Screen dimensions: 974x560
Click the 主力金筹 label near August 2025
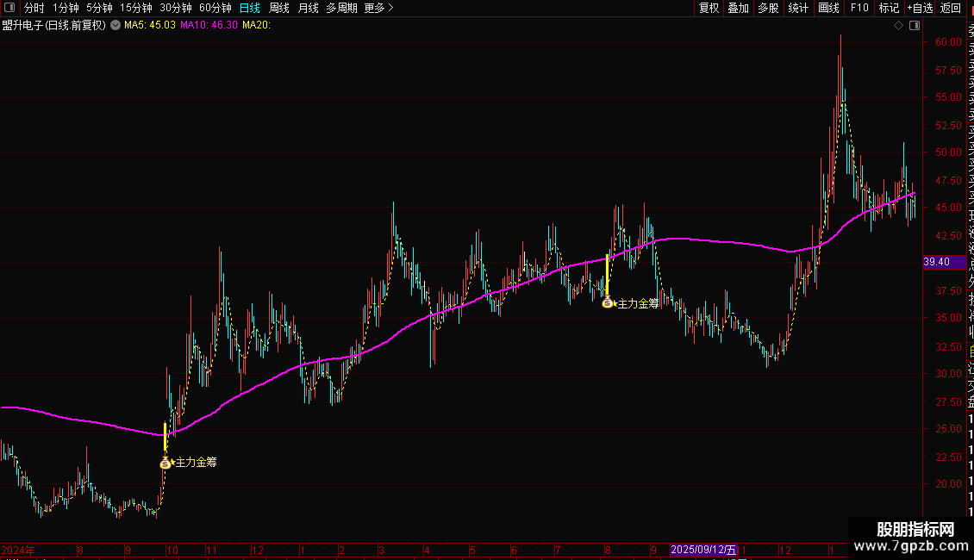(638, 303)
